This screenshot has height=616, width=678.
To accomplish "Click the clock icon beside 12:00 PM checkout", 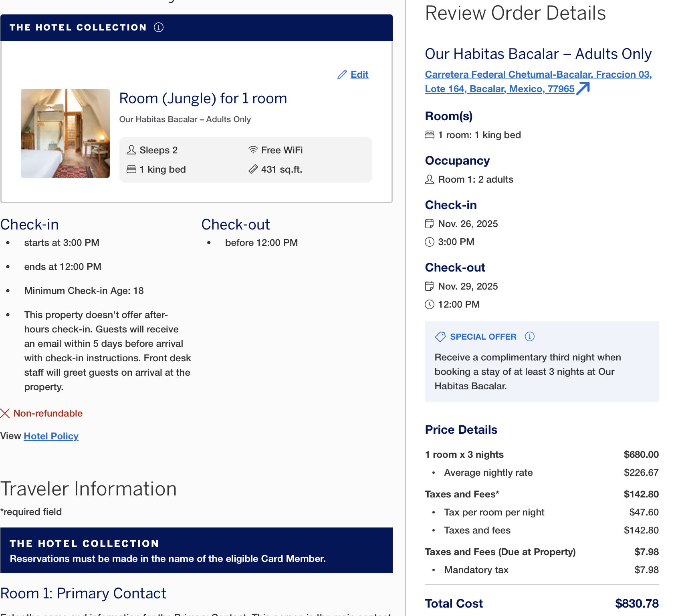I will [x=429, y=304].
